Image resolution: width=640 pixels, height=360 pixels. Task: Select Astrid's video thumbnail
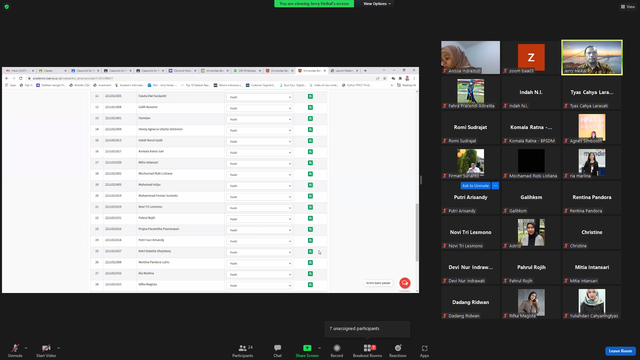click(531, 232)
